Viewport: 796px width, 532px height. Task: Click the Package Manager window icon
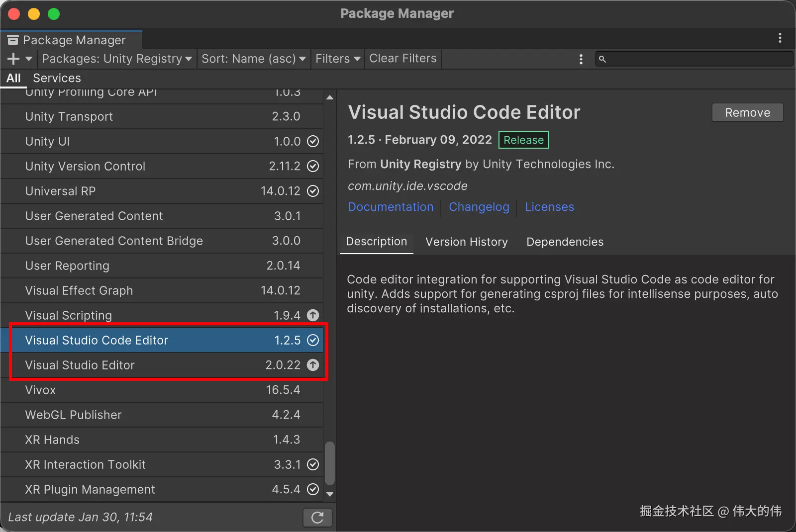tap(13, 39)
